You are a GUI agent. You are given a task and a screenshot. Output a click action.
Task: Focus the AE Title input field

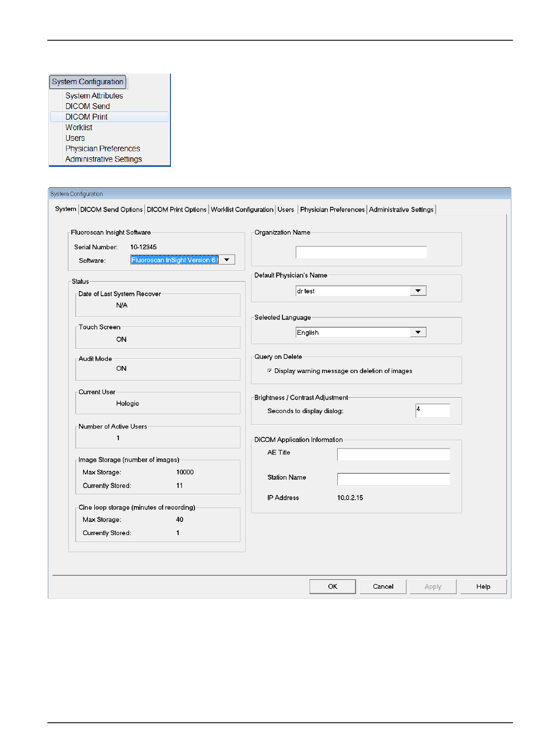point(393,454)
